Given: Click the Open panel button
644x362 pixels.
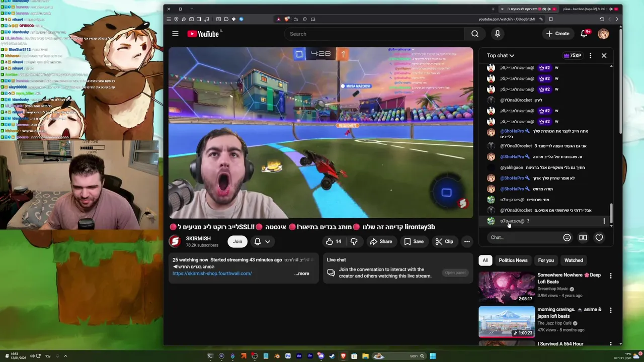Looking at the screenshot, I should click(455, 273).
